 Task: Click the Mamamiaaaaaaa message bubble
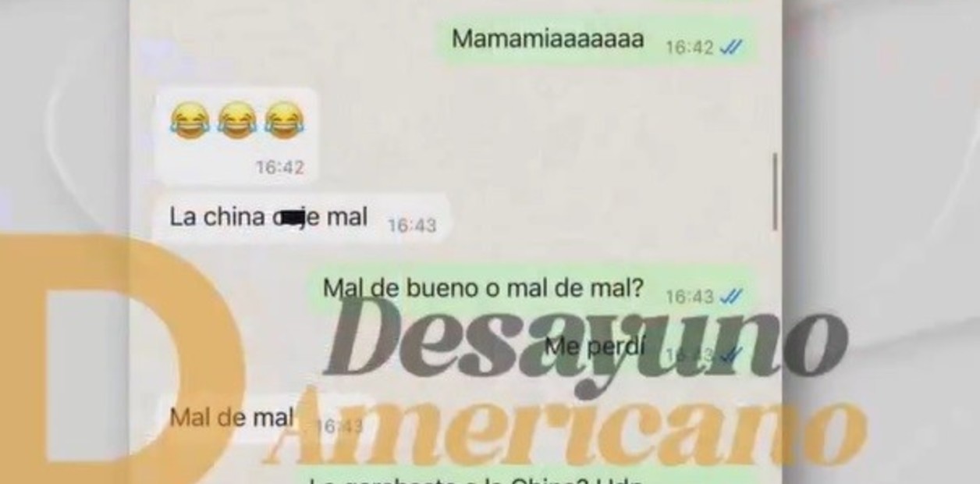tap(595, 41)
